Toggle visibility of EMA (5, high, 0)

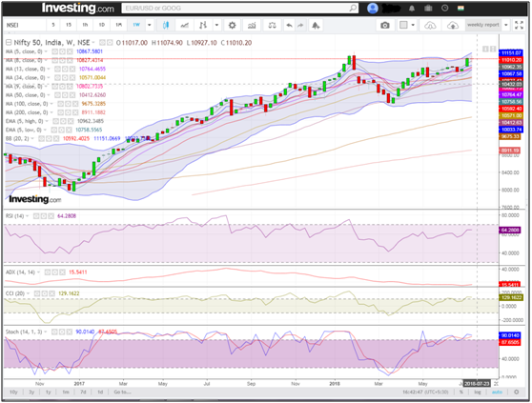(x=55, y=121)
